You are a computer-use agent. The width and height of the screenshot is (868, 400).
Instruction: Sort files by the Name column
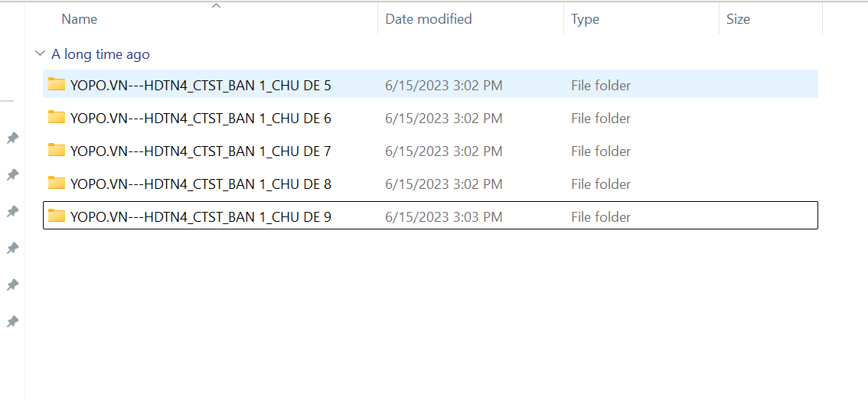(80, 19)
